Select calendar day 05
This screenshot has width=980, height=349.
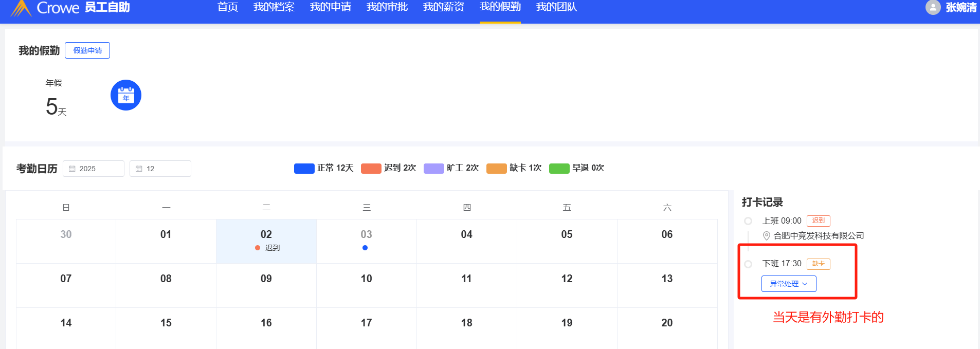pos(567,241)
